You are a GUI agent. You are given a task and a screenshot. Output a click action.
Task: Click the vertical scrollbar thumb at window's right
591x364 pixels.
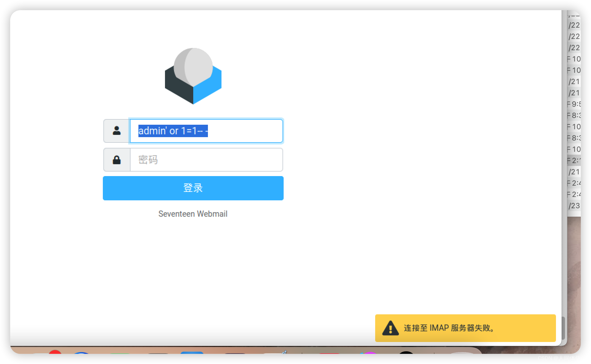coord(563,328)
